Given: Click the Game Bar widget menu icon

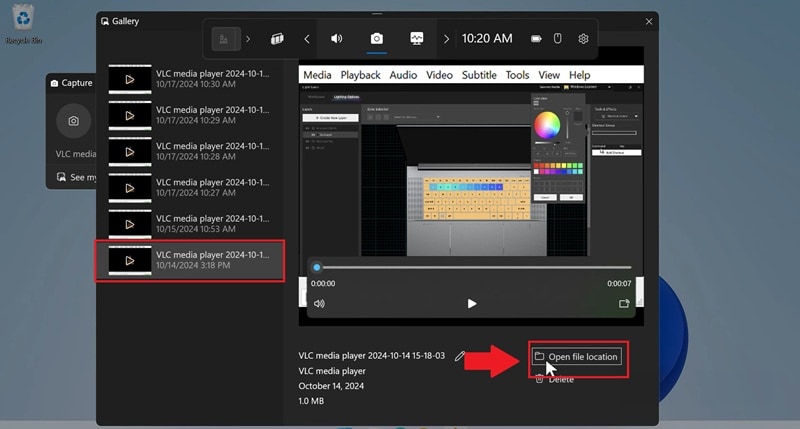Looking at the screenshot, I should (x=226, y=39).
